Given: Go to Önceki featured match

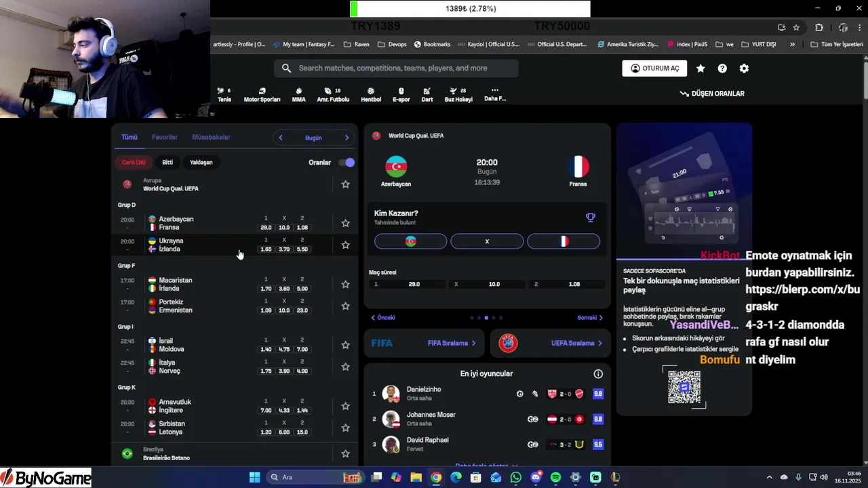Looking at the screenshot, I should [383, 318].
